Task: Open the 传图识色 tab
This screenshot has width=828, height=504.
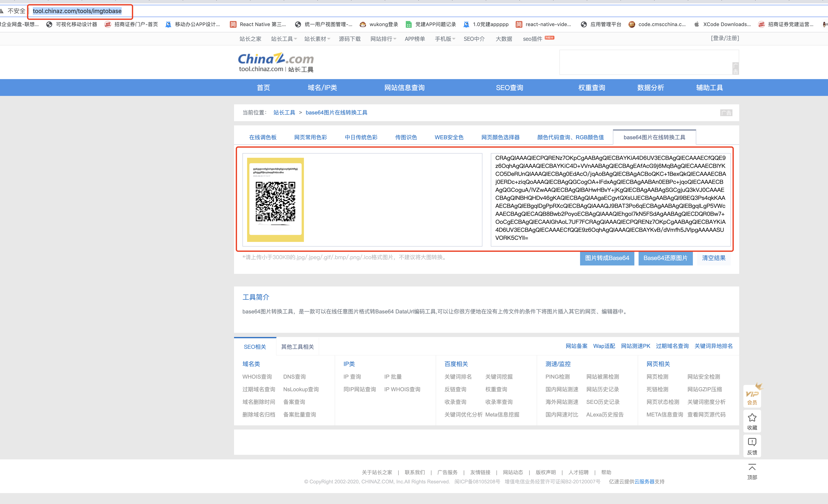Action: (x=406, y=137)
